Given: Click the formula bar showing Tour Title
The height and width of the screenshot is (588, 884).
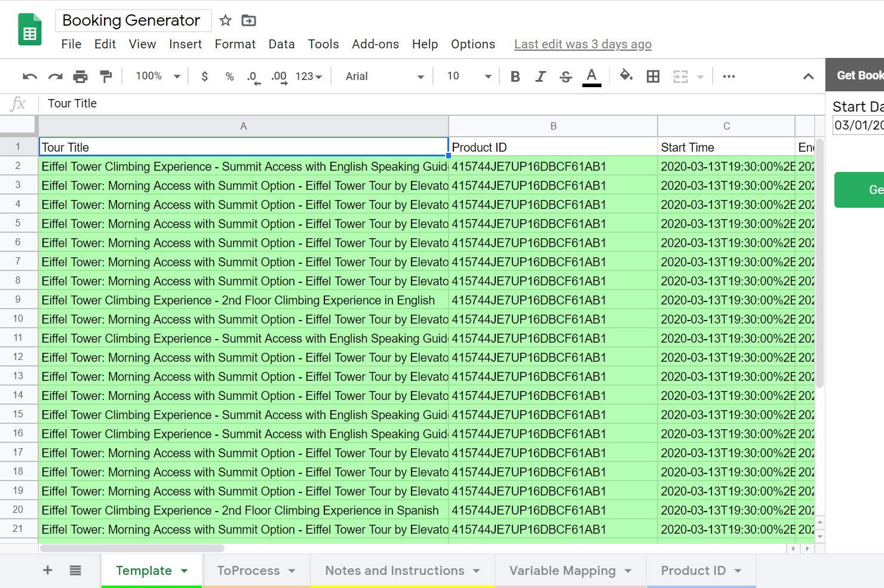Looking at the screenshot, I should tap(430, 104).
